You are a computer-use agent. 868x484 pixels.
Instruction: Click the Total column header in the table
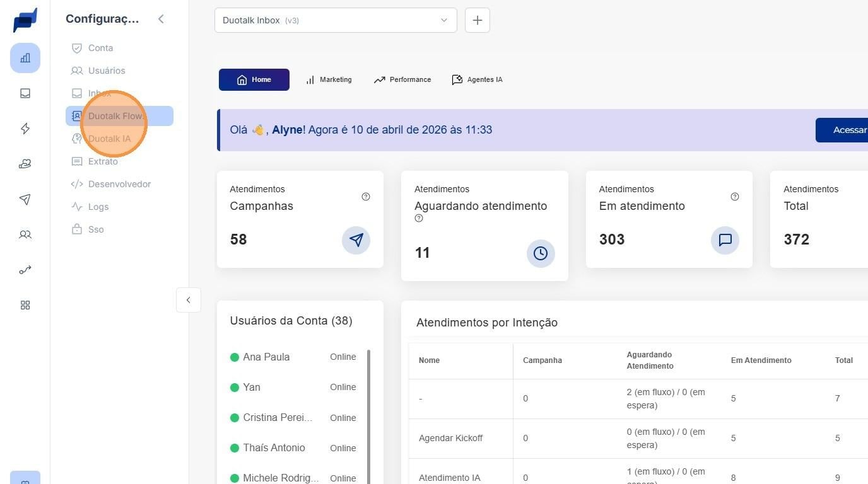[844, 360]
